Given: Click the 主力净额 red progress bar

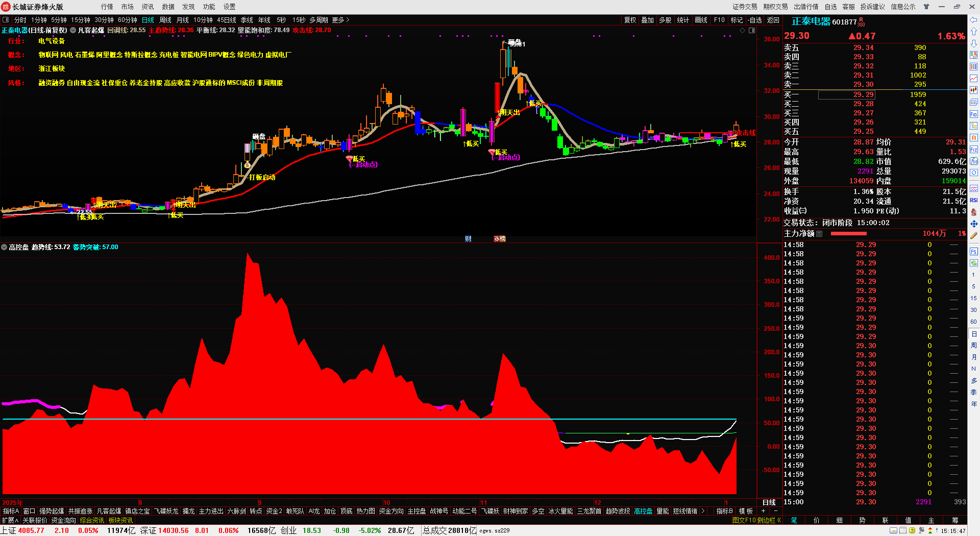Looking at the screenshot, I should coord(849,234).
